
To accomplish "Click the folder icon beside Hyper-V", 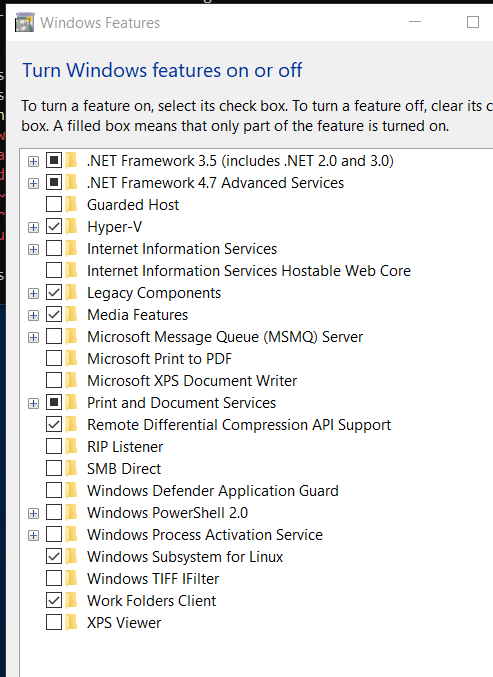I will pos(72,226).
